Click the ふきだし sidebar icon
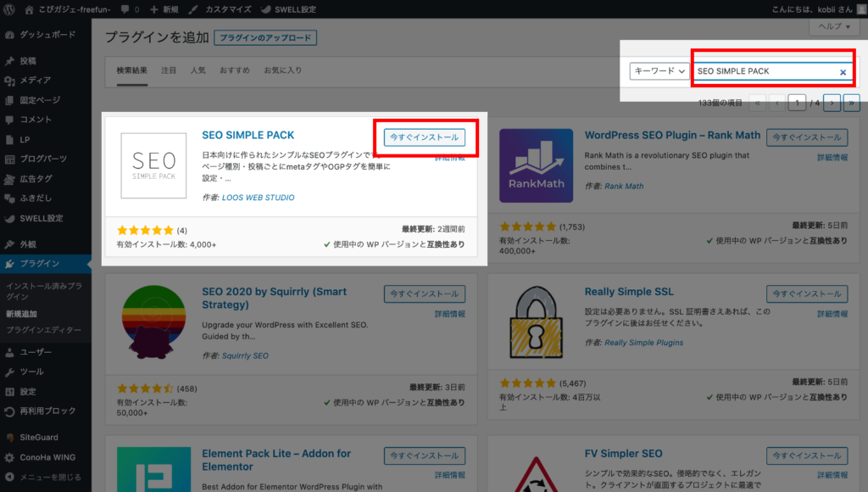The width and height of the screenshot is (868, 492). point(9,198)
